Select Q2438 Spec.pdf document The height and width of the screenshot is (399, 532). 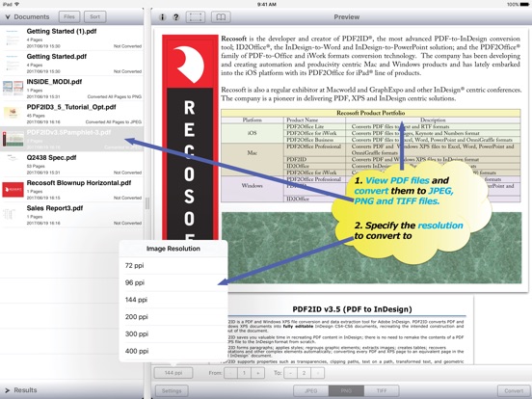[x=71, y=164]
